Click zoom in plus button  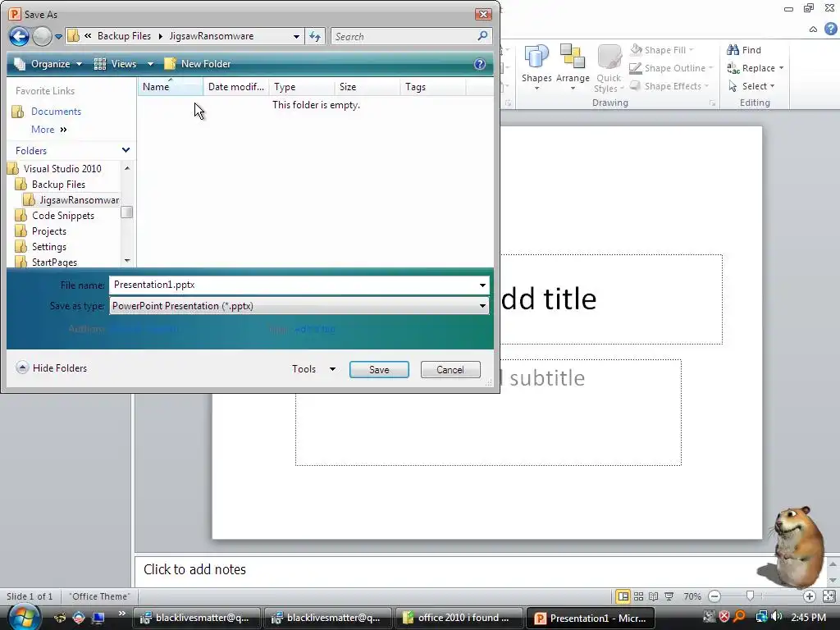click(x=809, y=596)
